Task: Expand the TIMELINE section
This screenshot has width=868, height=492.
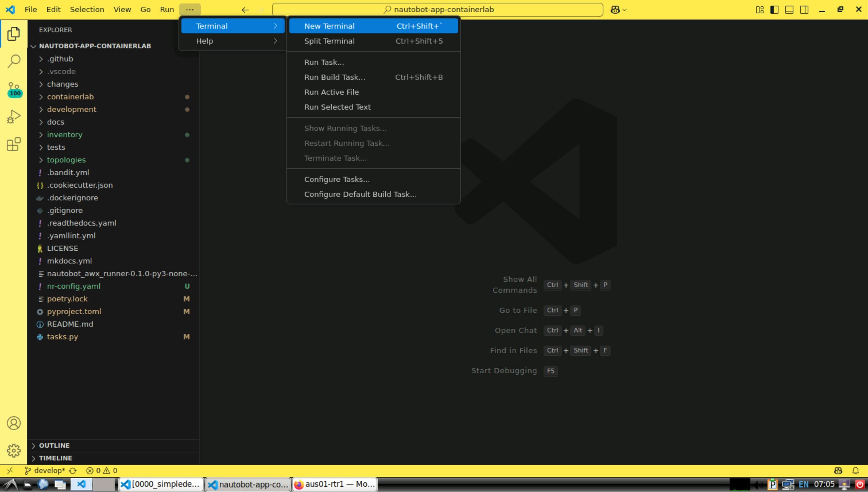Action: pos(55,458)
